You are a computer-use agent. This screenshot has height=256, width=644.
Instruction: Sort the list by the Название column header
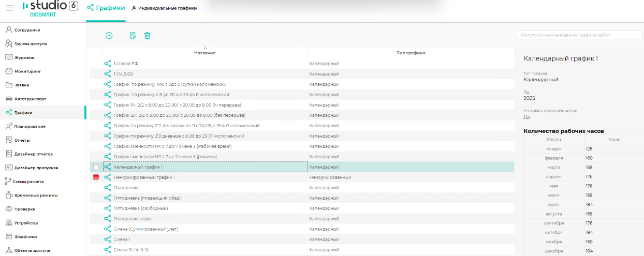205,53
